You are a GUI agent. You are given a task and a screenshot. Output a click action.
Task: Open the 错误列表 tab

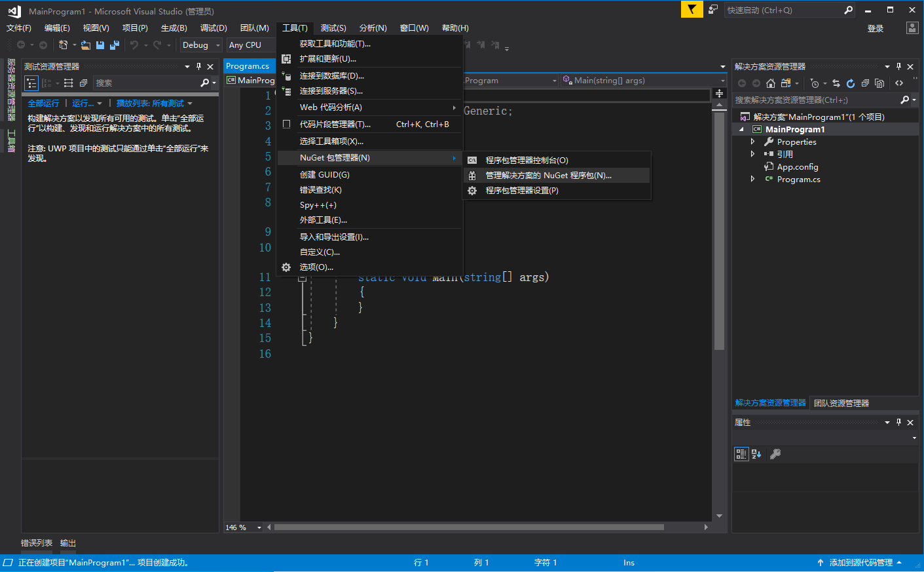click(37, 543)
